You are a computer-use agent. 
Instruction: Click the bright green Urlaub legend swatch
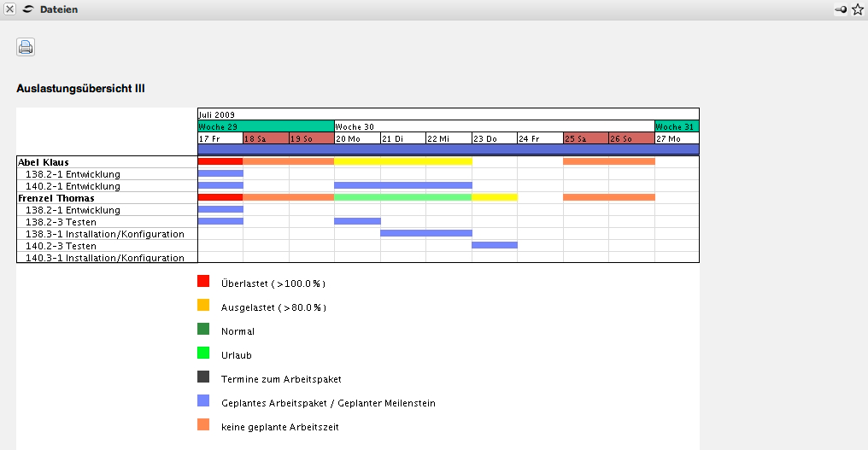(203, 353)
